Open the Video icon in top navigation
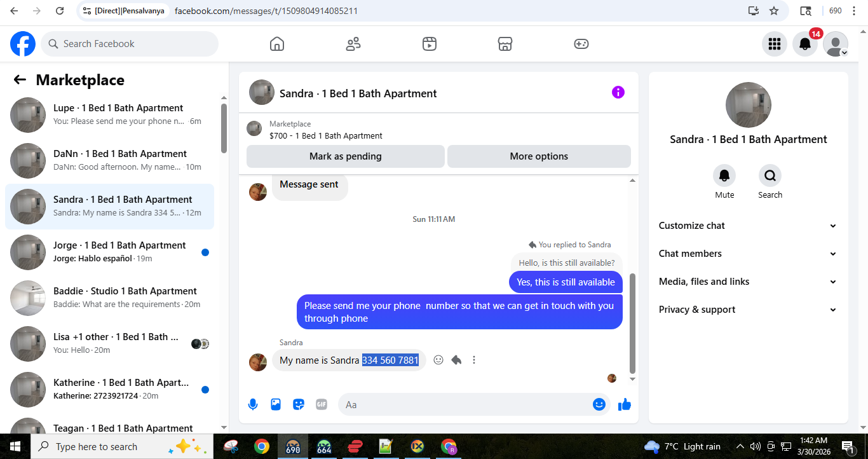 point(430,44)
